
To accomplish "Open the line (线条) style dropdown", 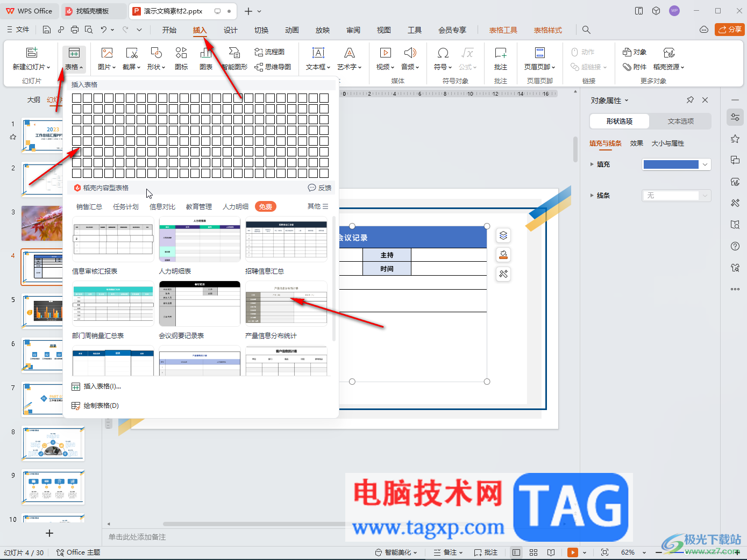I will (705, 196).
